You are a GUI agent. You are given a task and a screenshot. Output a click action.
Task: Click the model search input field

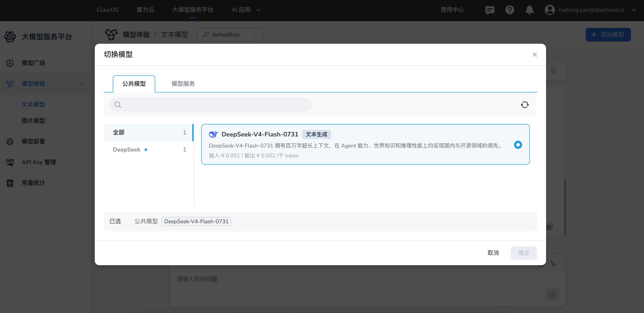tap(211, 105)
